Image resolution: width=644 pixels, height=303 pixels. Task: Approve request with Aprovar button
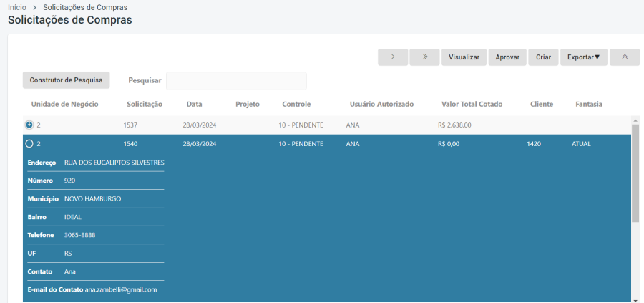coord(507,57)
